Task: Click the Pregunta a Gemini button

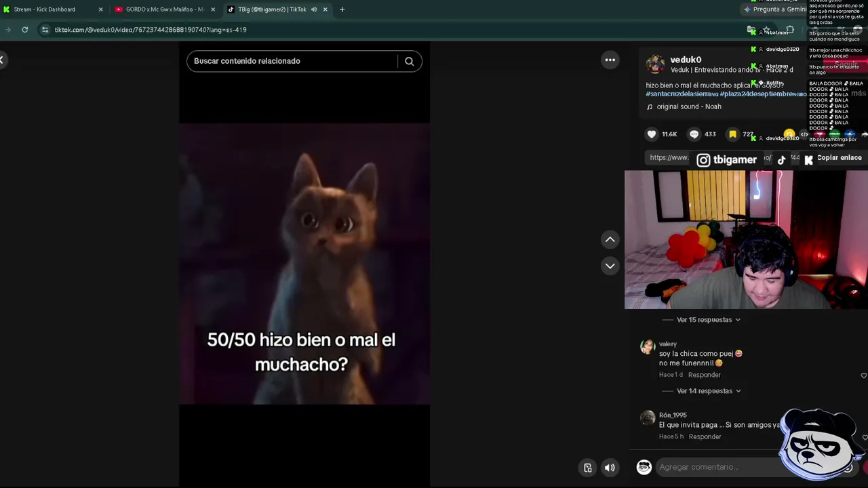Action: [x=775, y=9]
